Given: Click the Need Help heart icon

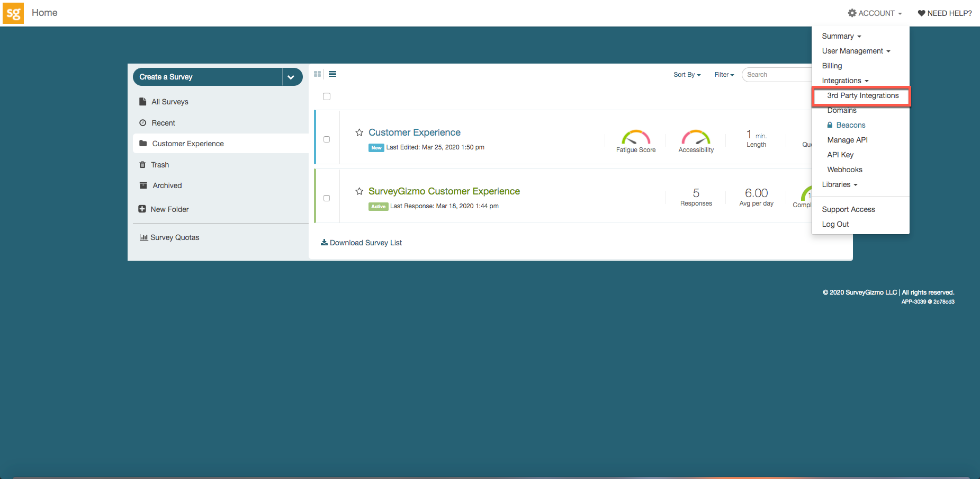Looking at the screenshot, I should [x=922, y=13].
